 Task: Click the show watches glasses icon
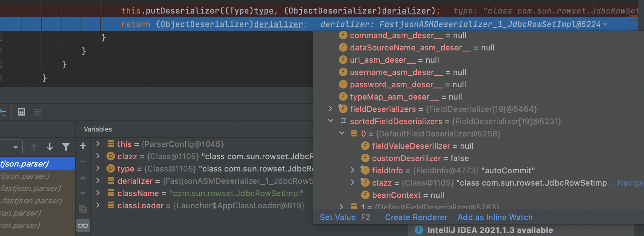coord(83,226)
